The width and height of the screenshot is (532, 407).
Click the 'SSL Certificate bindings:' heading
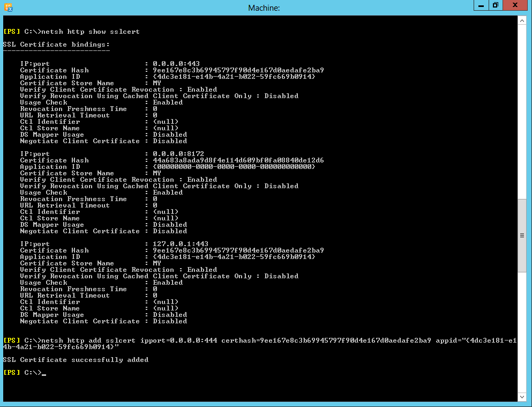point(56,45)
